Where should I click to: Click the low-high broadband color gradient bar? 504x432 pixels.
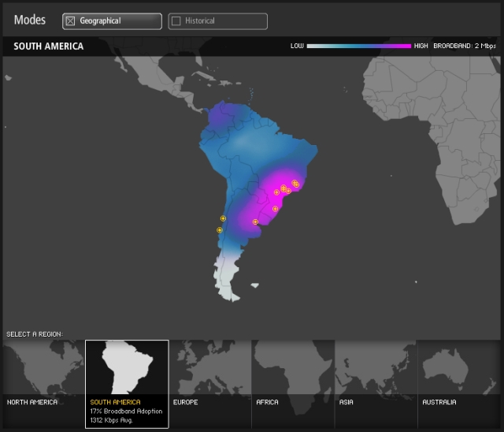click(359, 46)
